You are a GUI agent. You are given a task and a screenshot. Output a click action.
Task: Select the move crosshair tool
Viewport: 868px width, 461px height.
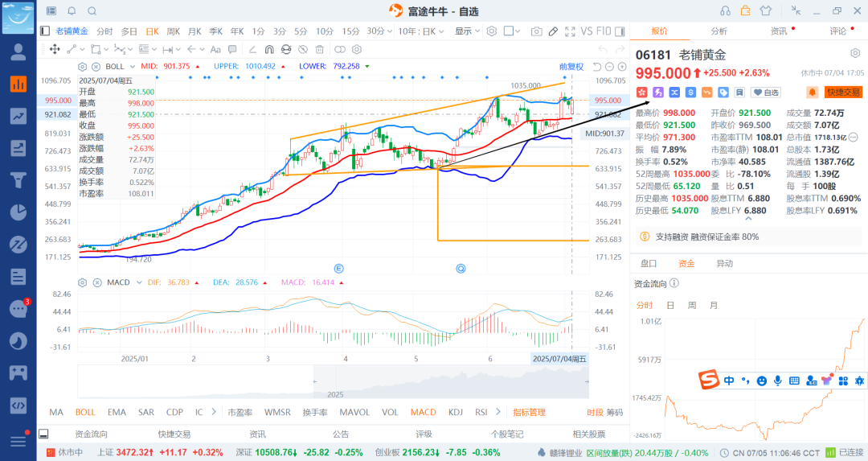tap(55, 49)
